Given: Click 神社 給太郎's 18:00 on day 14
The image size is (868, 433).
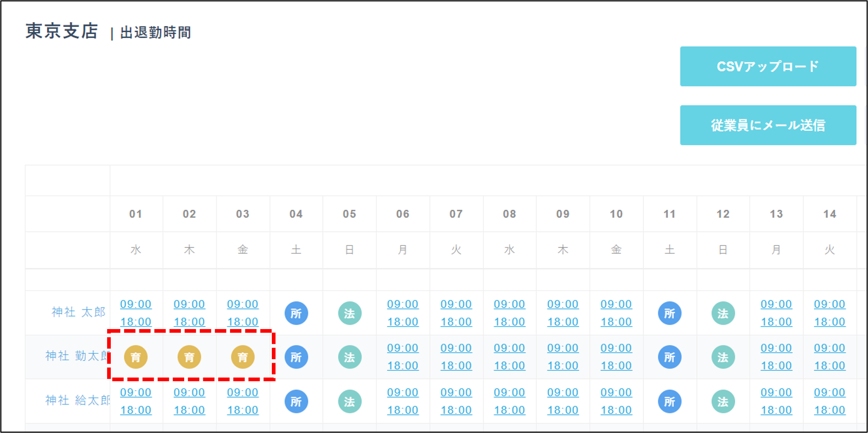Looking at the screenshot, I should pos(829,410).
